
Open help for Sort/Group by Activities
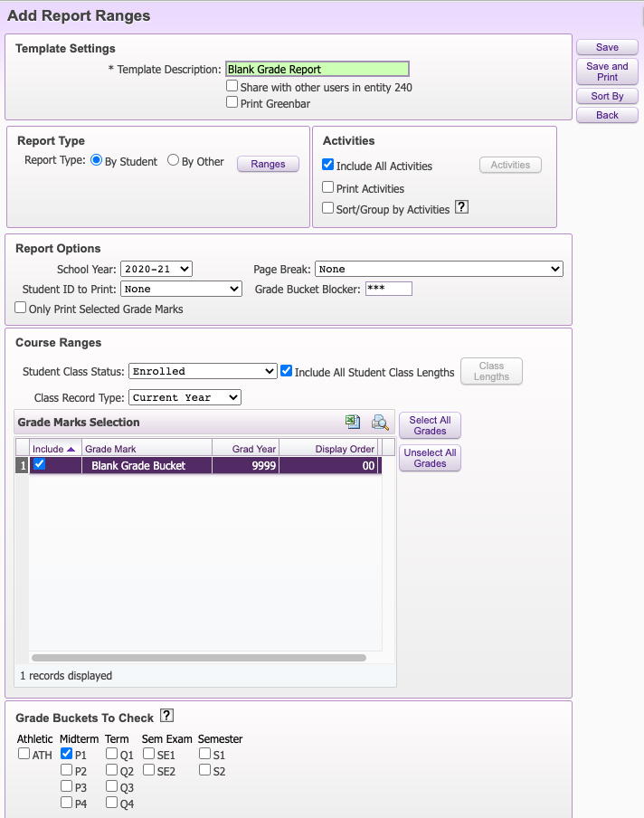coord(461,208)
